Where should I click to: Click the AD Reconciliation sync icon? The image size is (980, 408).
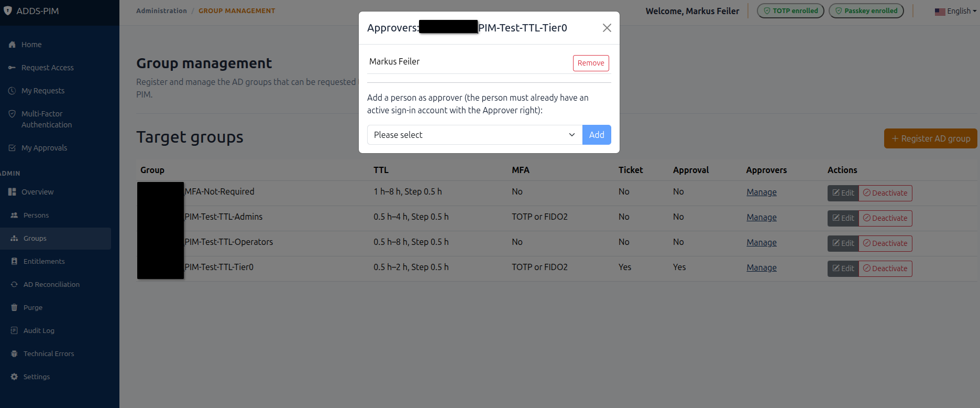14,285
